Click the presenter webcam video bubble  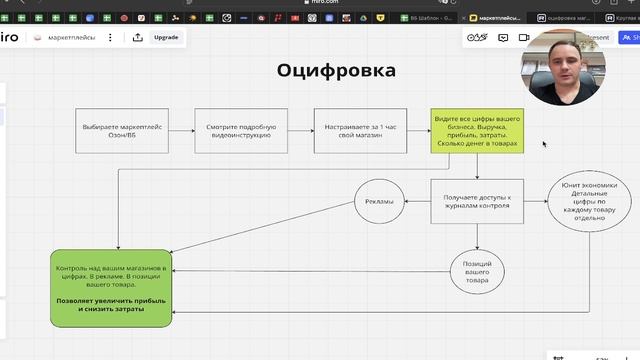click(x=563, y=67)
